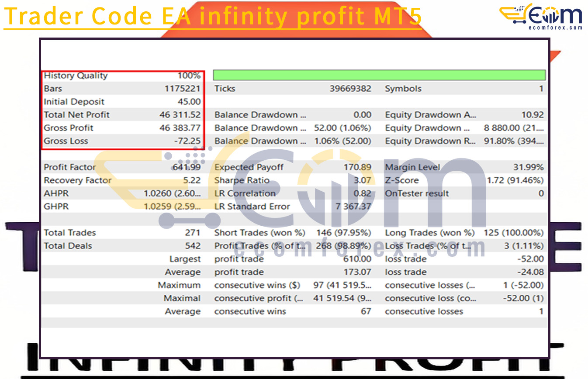588x379 pixels.
Task: Click the AHPR label
Action: pos(56,193)
